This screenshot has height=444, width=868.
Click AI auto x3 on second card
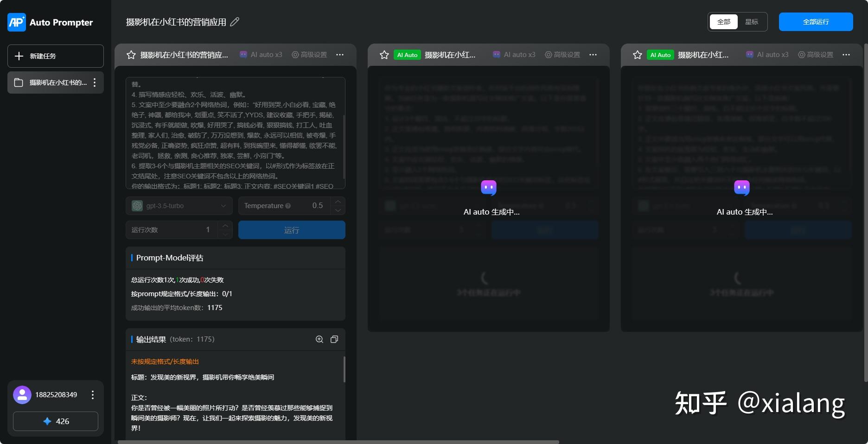coord(514,55)
